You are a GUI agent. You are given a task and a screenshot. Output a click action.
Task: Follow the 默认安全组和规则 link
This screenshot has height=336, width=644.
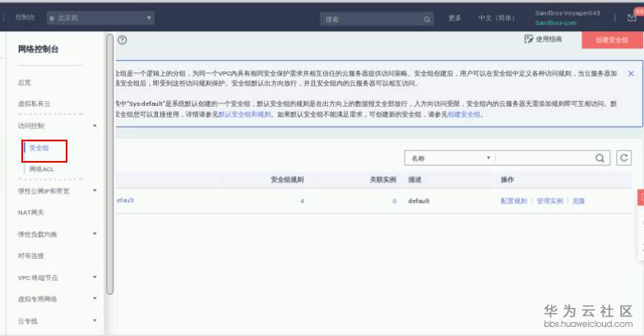245,114
